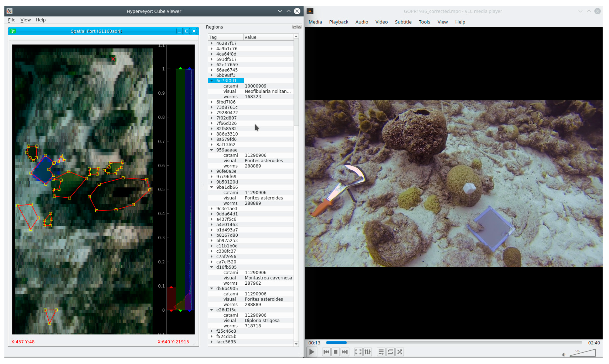Image resolution: width=609 pixels, height=364 pixels.
Task: Collapse the d16fb505 tree node
Action: [211, 267]
